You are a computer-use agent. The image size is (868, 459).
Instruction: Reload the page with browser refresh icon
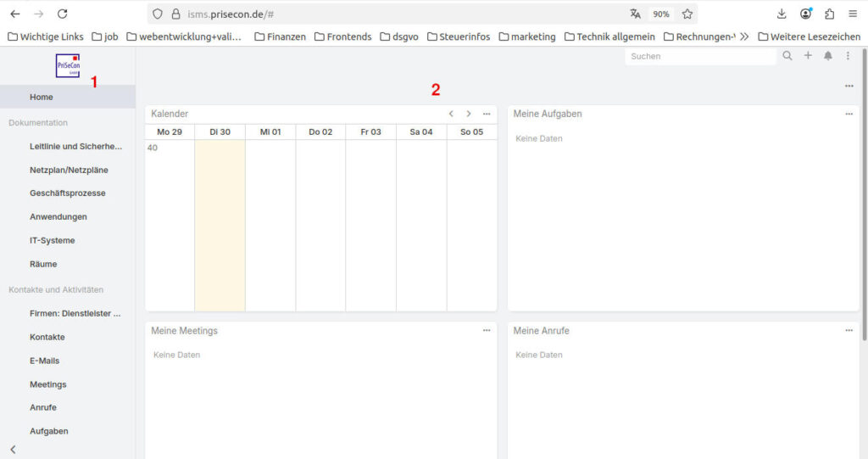tap(62, 14)
